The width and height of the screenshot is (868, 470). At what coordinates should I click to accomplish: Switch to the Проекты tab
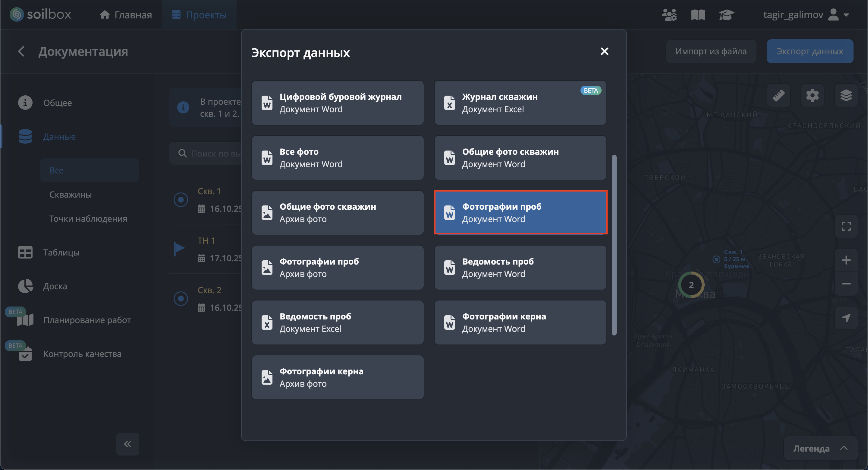pos(199,15)
